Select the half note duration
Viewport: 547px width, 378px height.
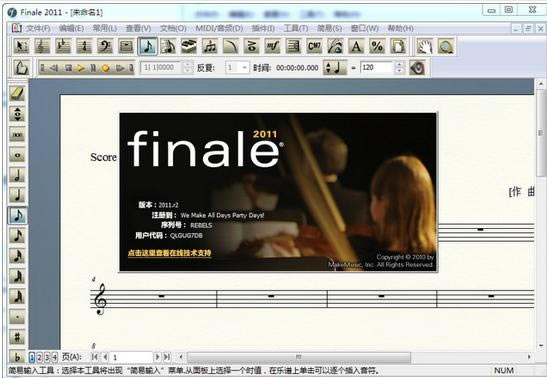[x=17, y=175]
